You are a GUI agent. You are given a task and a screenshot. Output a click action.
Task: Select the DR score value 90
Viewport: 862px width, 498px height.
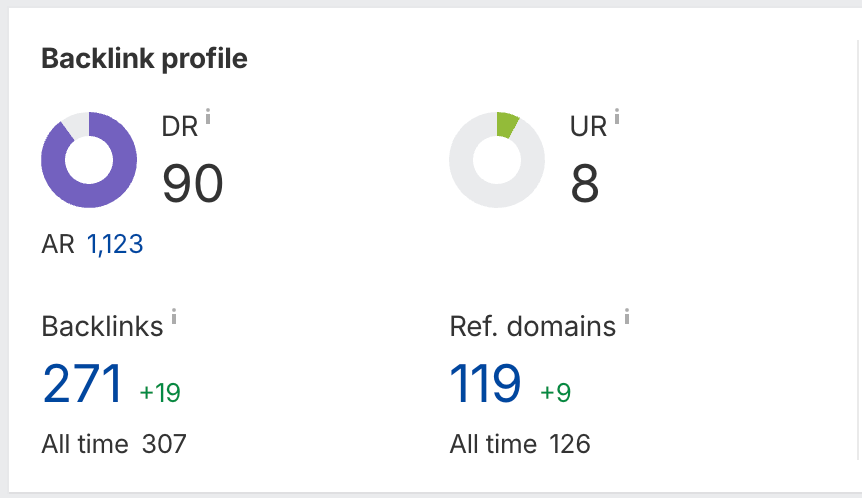coord(193,183)
